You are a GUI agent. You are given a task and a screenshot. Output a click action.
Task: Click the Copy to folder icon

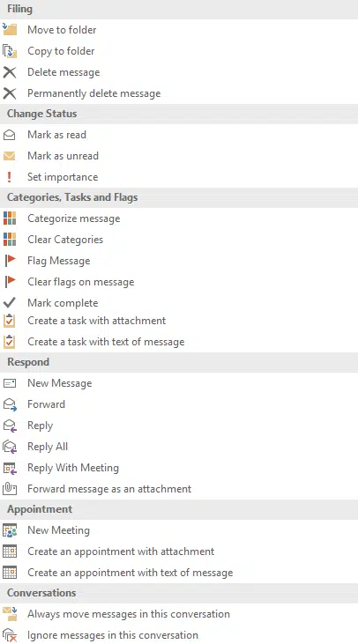10,51
